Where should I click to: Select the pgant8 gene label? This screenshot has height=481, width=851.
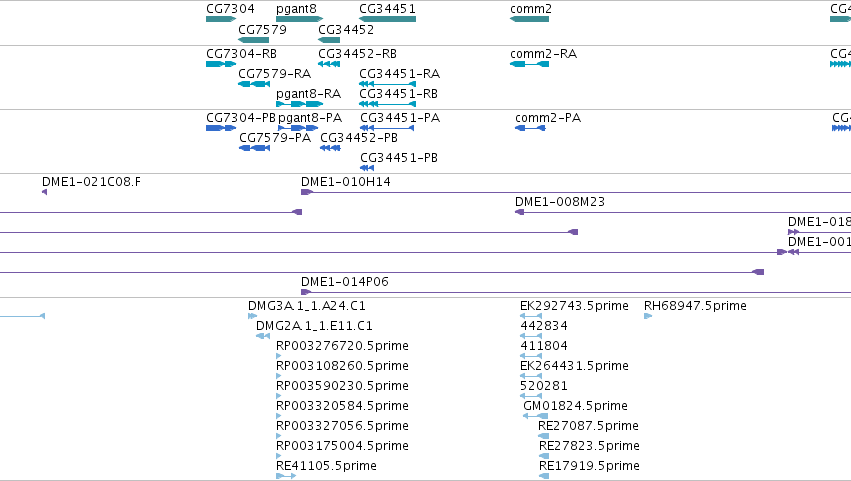[x=296, y=9]
